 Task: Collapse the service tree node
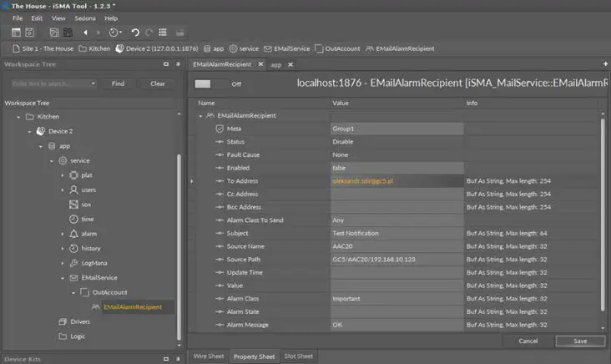pyautogui.click(x=51, y=160)
